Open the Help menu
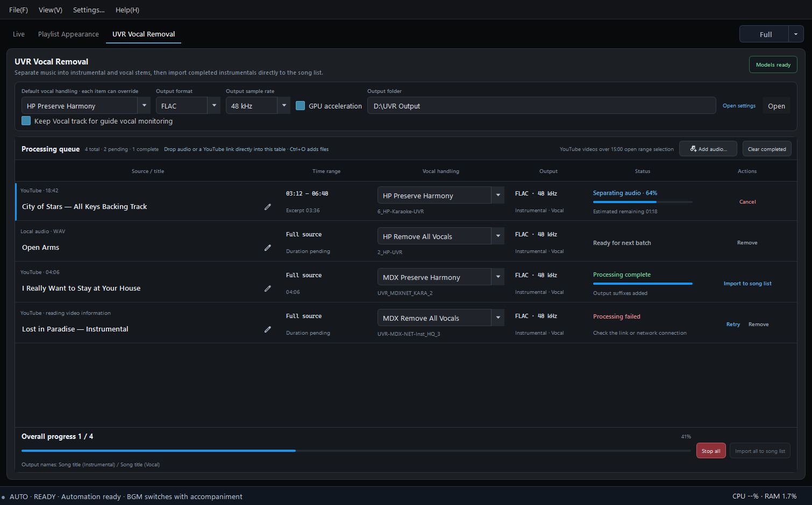 pos(127,10)
